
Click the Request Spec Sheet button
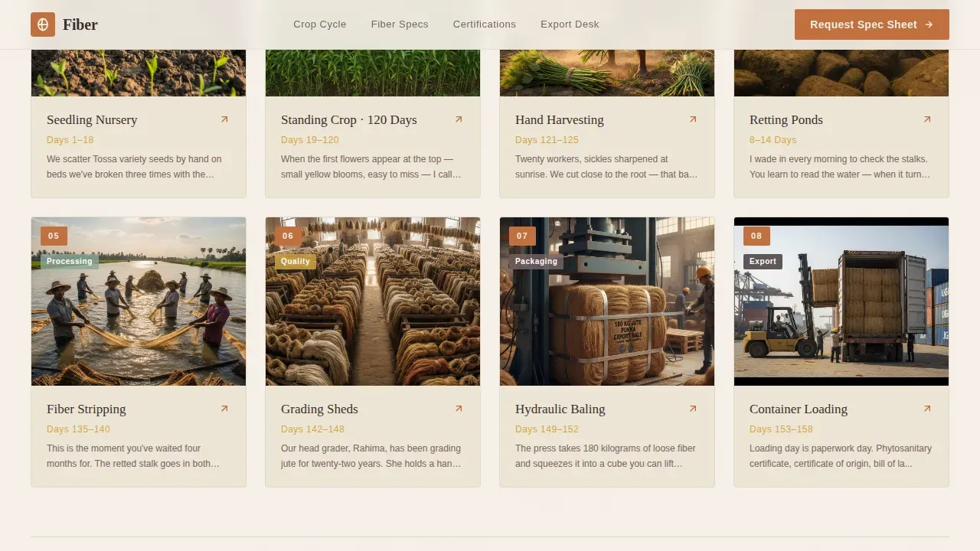872,24
